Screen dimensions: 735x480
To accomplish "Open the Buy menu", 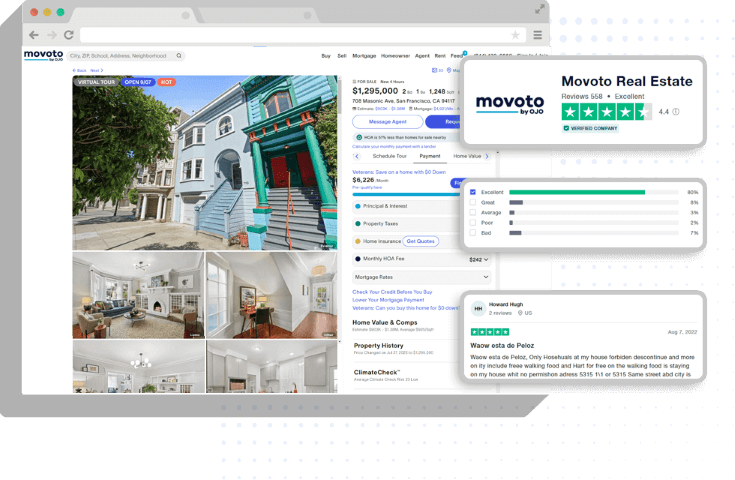I will [326, 56].
